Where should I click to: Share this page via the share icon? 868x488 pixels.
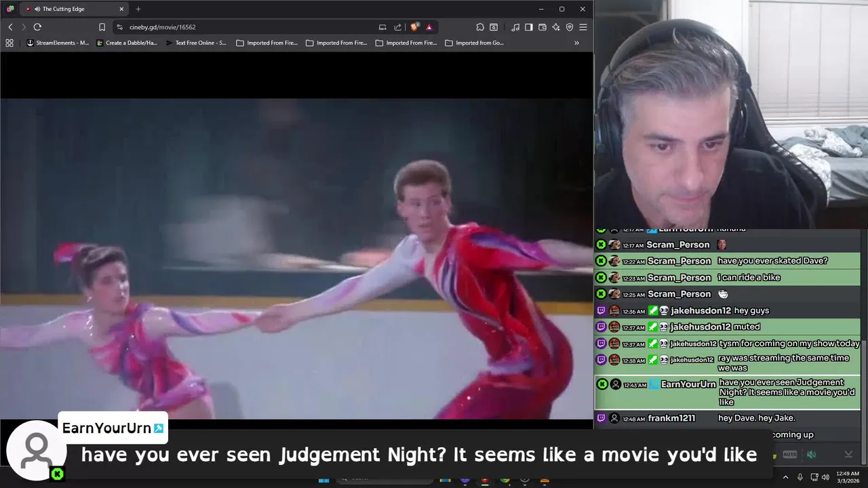398,27
